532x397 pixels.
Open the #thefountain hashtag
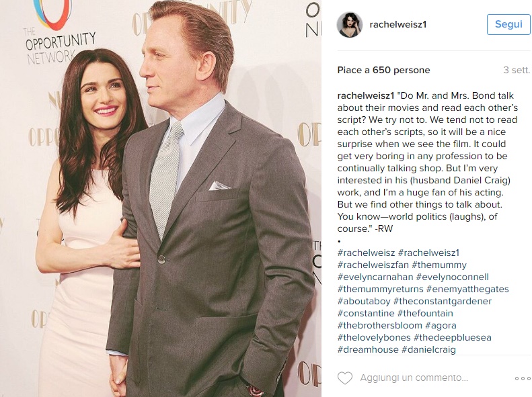pyautogui.click(x=425, y=313)
